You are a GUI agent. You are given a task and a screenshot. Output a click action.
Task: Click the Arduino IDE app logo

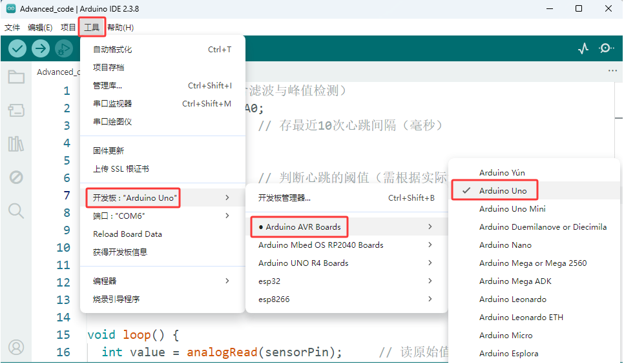[11, 8]
